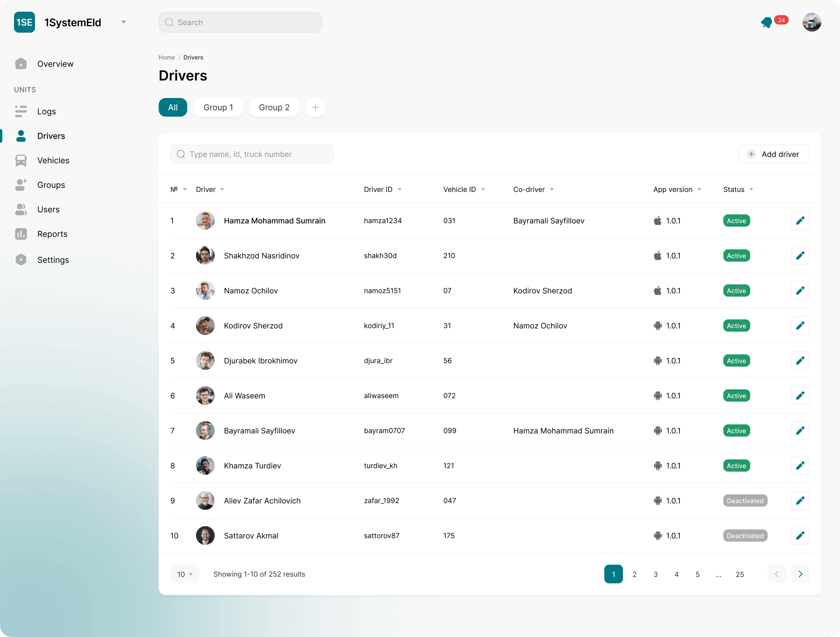The width and height of the screenshot is (840, 637).
Task: Click Active badge for Khamza Turdiev
Action: pyautogui.click(x=736, y=466)
